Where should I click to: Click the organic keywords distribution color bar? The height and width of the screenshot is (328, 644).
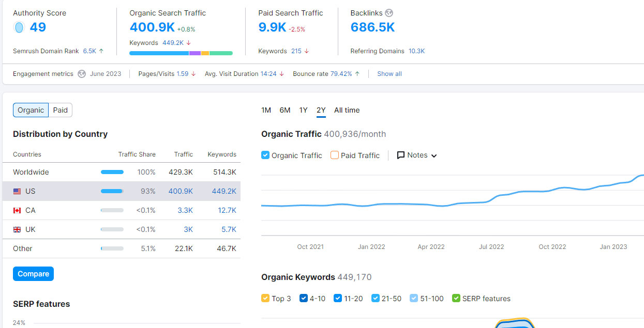181,53
